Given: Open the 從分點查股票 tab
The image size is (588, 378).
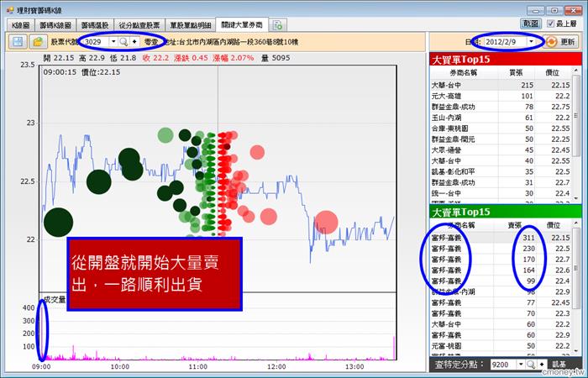Looking at the screenshot, I should (x=139, y=25).
